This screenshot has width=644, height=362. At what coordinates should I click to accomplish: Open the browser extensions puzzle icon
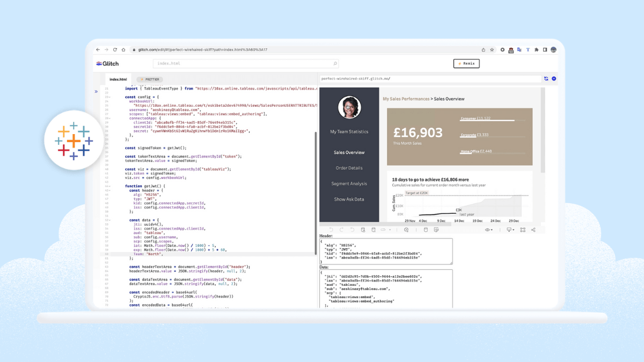click(536, 50)
